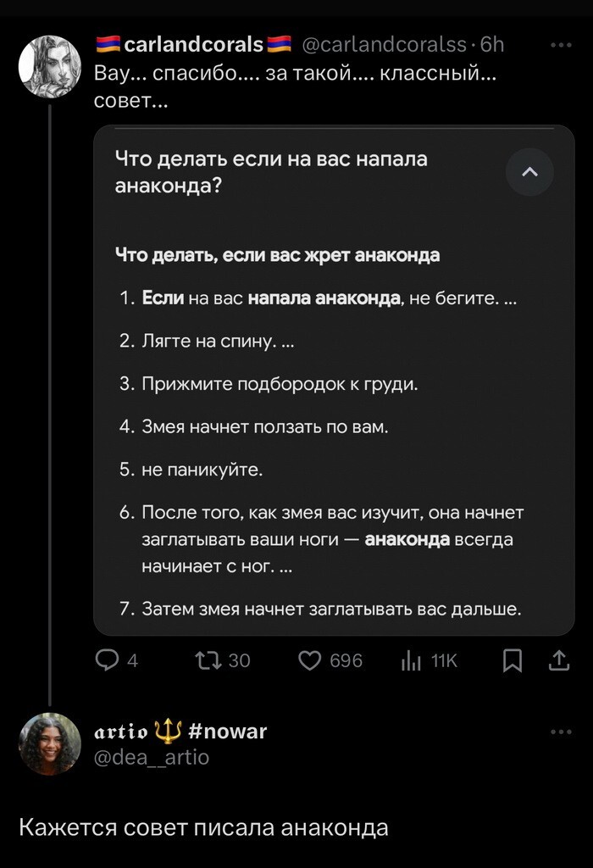Open view analytics bar chart icon

411,660
